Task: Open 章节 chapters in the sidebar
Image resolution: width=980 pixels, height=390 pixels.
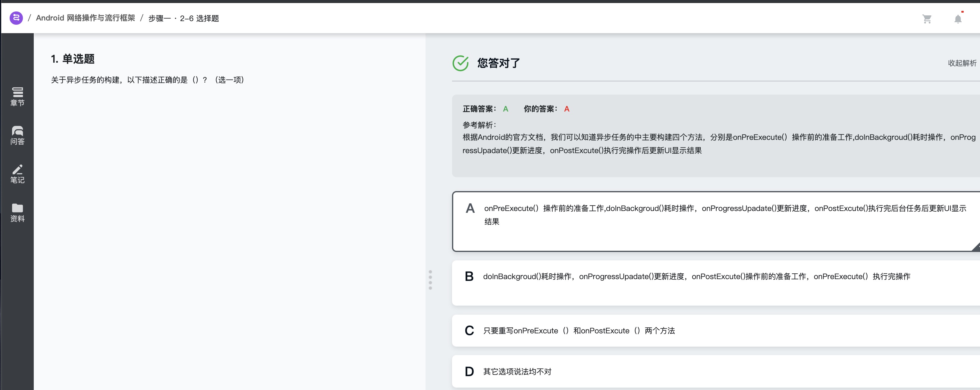Action: (x=17, y=97)
